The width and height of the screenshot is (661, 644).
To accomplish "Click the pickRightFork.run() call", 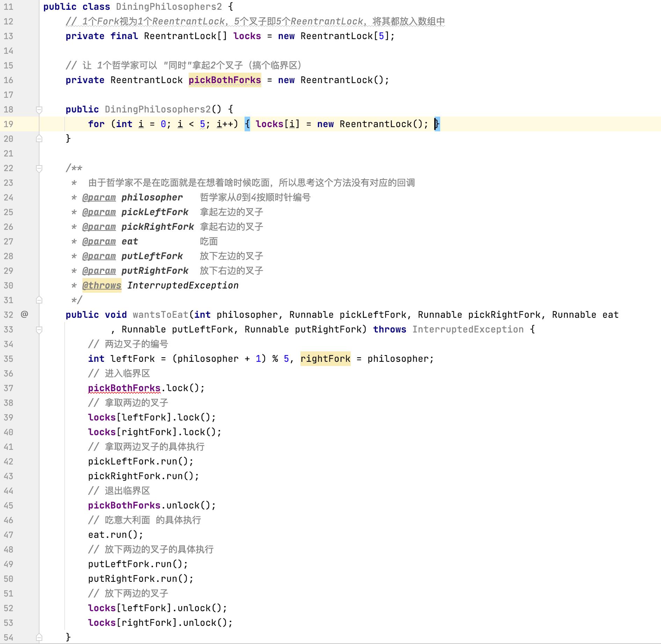I will point(144,476).
